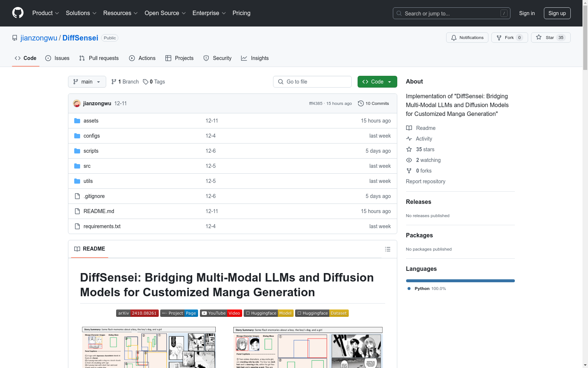Click the eye icon beside 2 watching

pyautogui.click(x=409, y=160)
